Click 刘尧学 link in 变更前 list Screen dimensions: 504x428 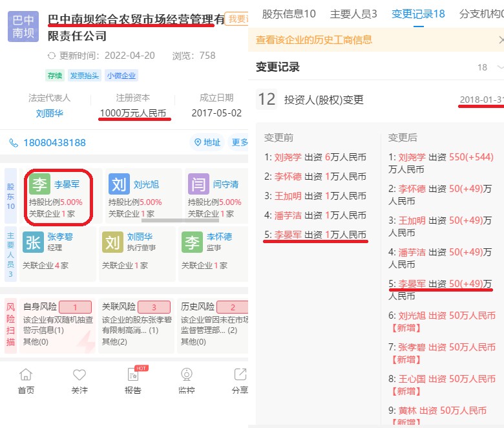(287, 156)
